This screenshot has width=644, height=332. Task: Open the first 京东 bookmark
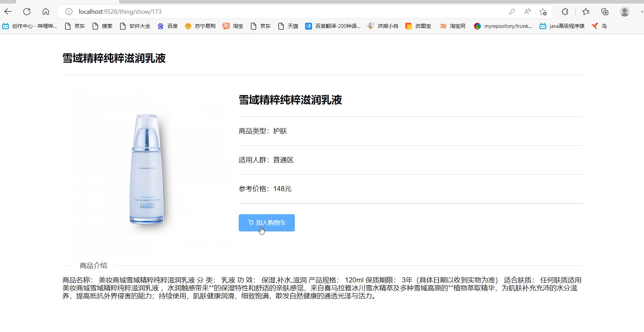(x=75, y=26)
